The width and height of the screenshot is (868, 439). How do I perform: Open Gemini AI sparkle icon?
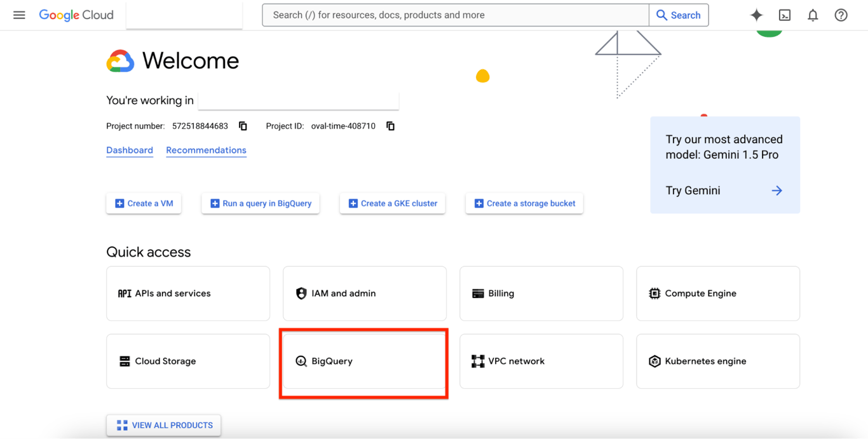pyautogui.click(x=756, y=15)
